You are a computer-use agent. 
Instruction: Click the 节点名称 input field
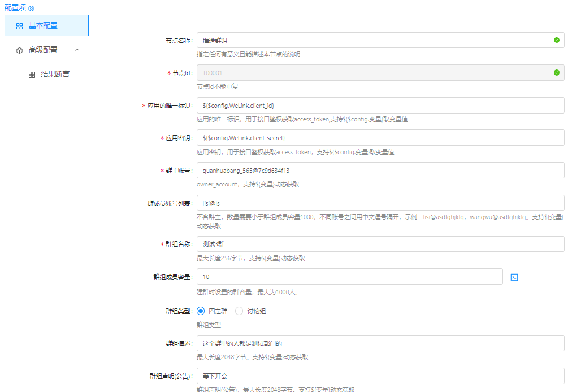click(x=373, y=40)
